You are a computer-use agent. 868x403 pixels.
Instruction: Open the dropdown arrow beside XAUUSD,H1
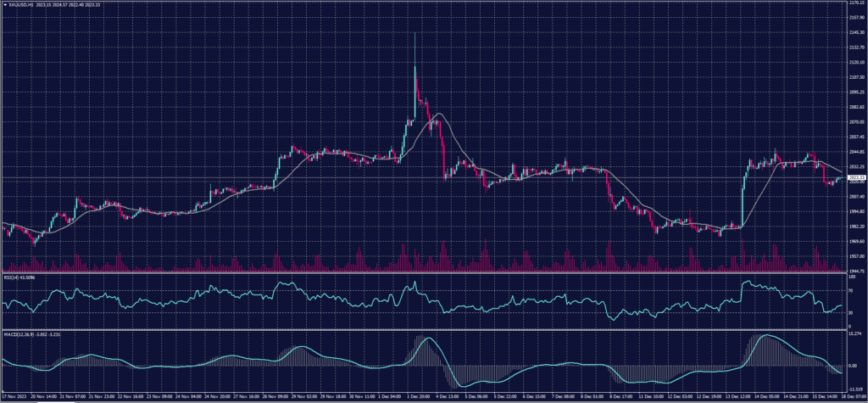point(3,4)
